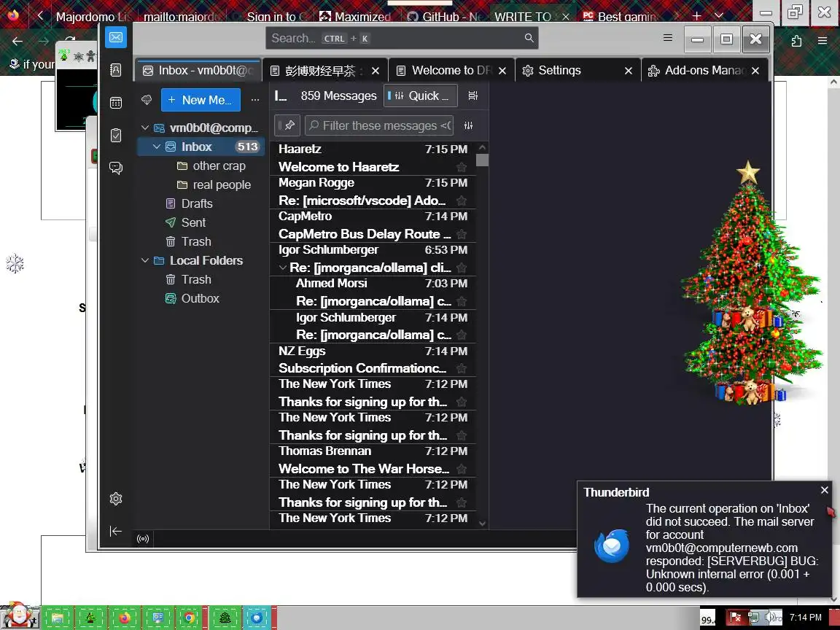Star the CapMetro Bus Delay Route message
This screenshot has height=630, width=840.
462,234
